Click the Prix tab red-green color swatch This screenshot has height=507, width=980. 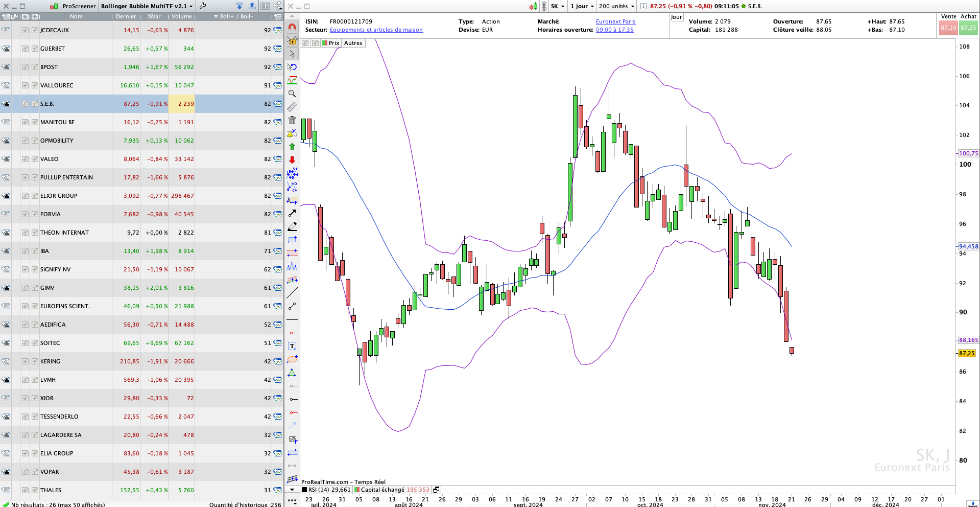point(325,43)
